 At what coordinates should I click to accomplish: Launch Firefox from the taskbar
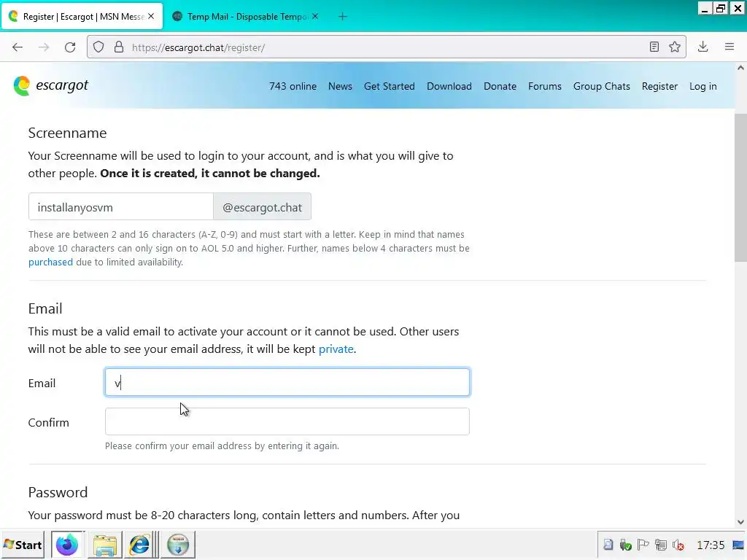pos(67,545)
